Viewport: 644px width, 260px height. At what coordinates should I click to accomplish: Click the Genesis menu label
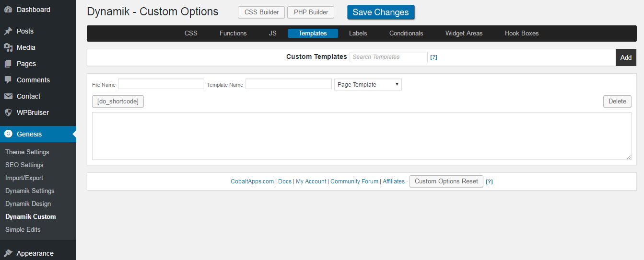(x=29, y=134)
